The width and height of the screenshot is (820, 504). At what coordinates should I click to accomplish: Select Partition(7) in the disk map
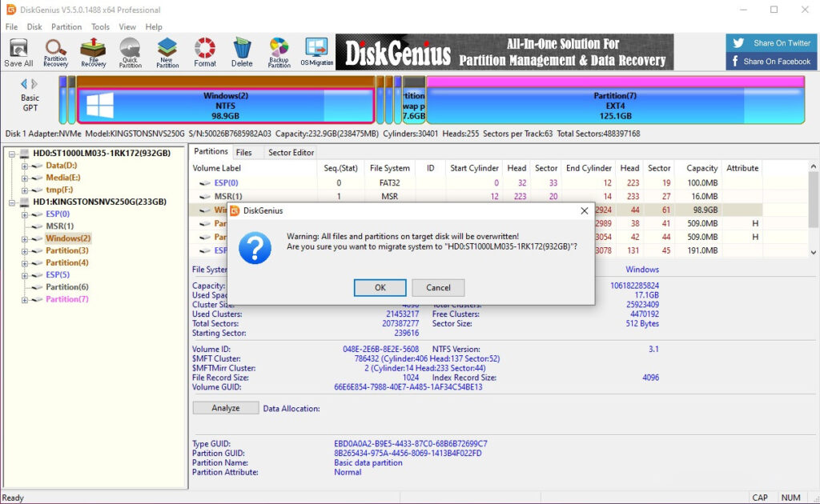coord(614,102)
